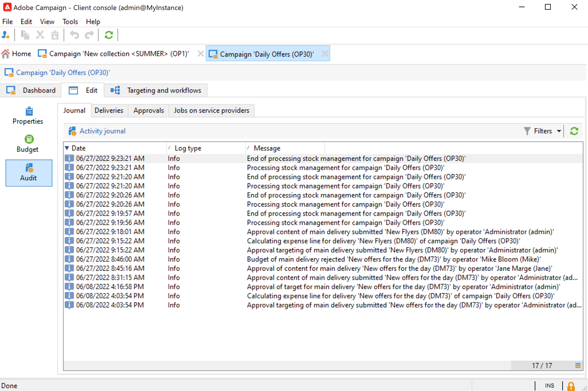
Task: Click the Undo toolbar icon
Action: pos(74,35)
